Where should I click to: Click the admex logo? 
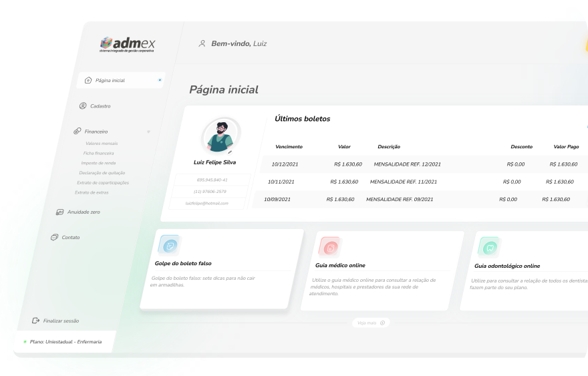point(127,44)
